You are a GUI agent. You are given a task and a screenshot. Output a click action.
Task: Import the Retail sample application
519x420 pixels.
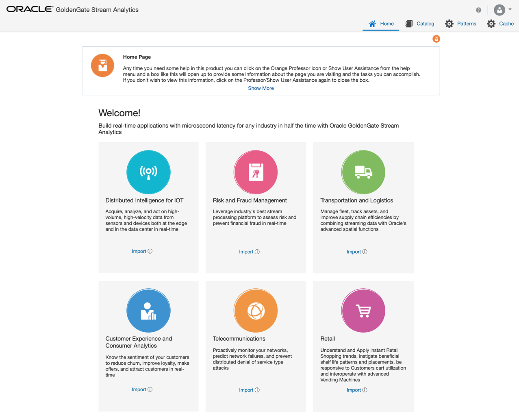coord(354,390)
